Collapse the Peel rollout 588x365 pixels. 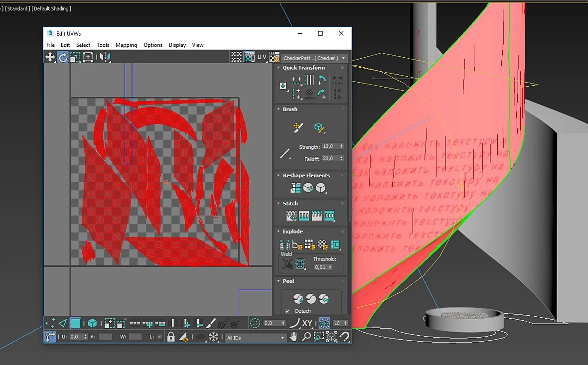coord(278,281)
